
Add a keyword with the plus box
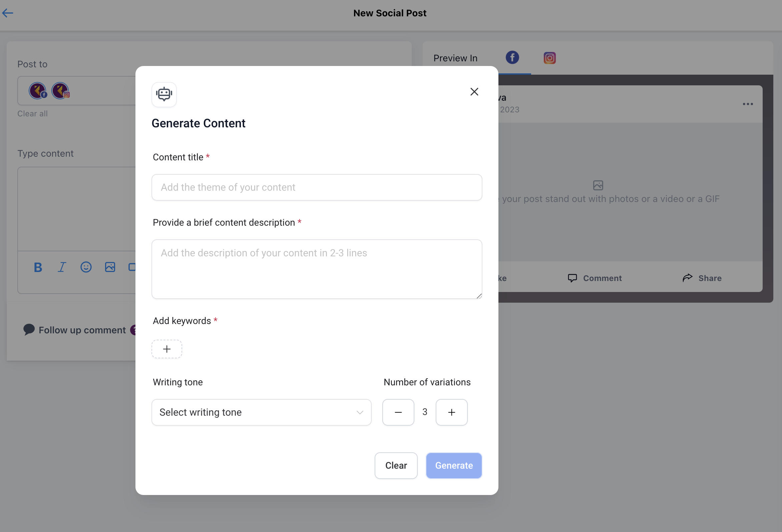(x=166, y=349)
